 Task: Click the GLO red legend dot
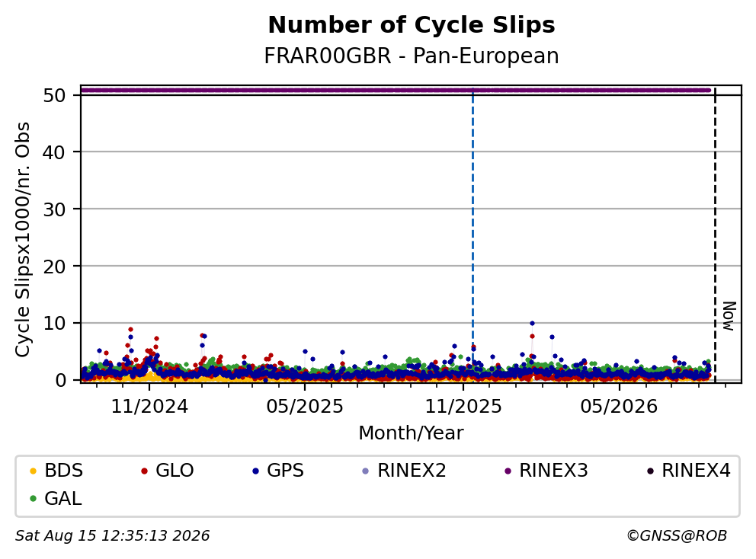pyautogui.click(x=144, y=471)
